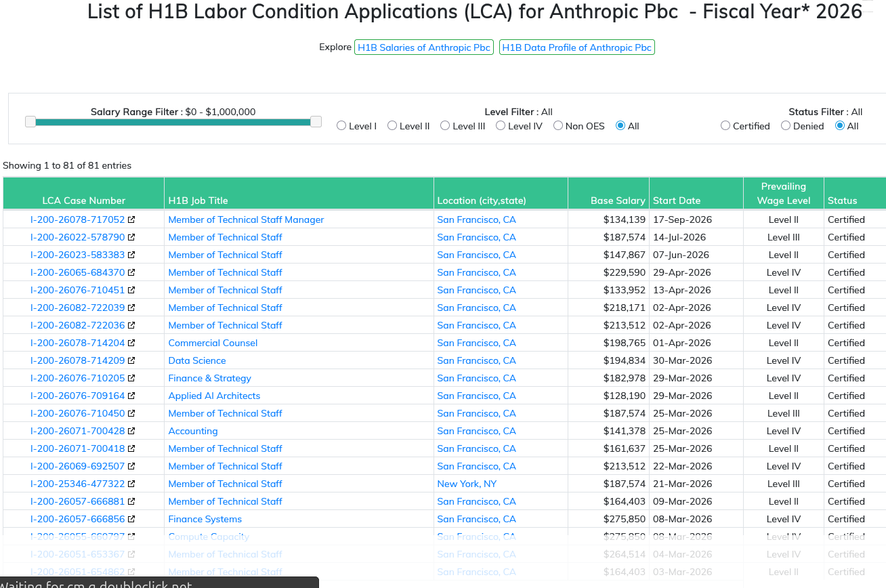Filter by Certified status
The height and width of the screenshot is (588, 886).
tap(725, 125)
